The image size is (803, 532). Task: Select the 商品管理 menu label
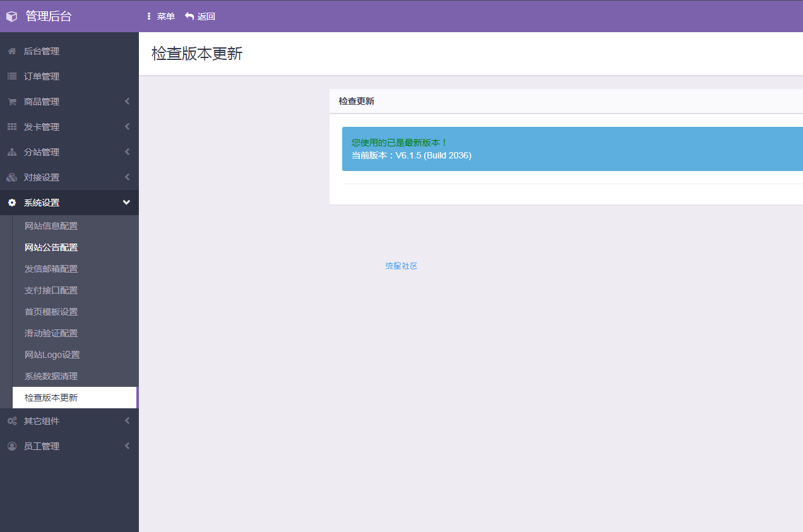click(42, 102)
